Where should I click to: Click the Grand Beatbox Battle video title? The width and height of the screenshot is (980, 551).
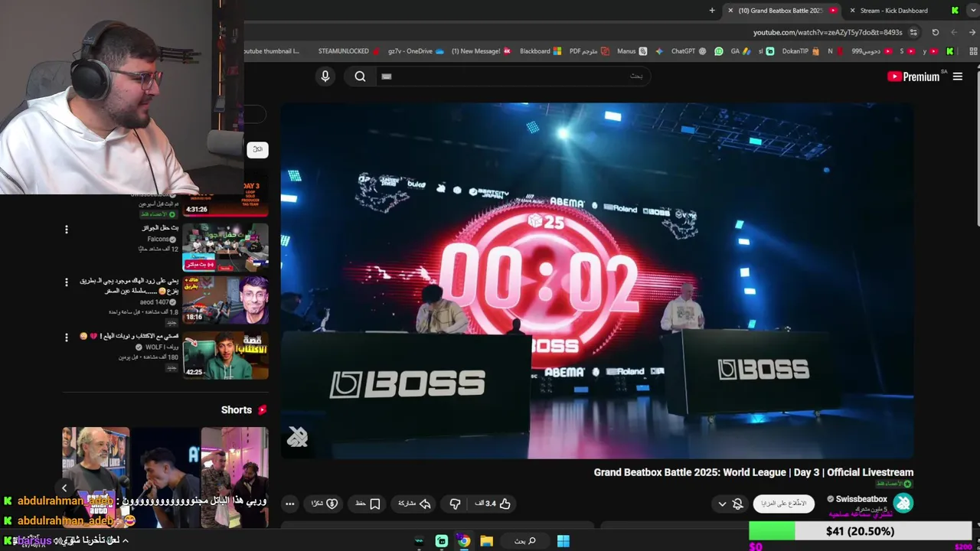[x=753, y=472]
